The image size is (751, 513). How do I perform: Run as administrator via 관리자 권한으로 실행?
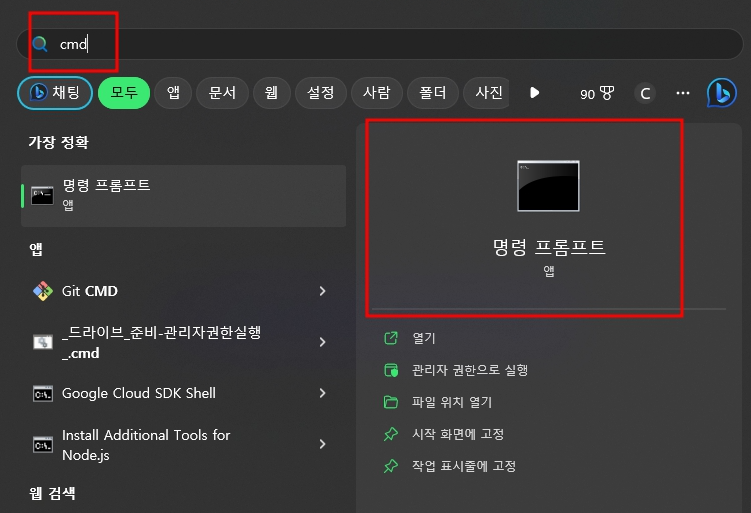coord(470,370)
